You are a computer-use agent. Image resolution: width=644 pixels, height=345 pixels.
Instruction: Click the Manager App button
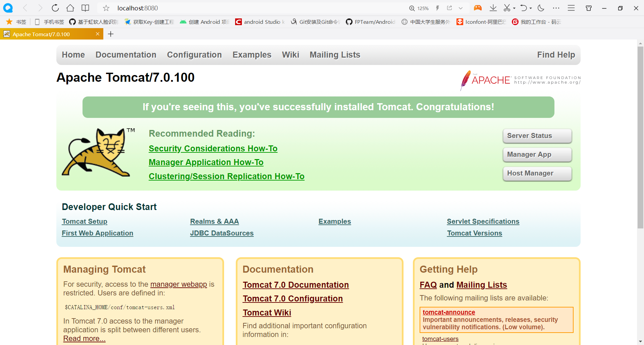pos(537,154)
